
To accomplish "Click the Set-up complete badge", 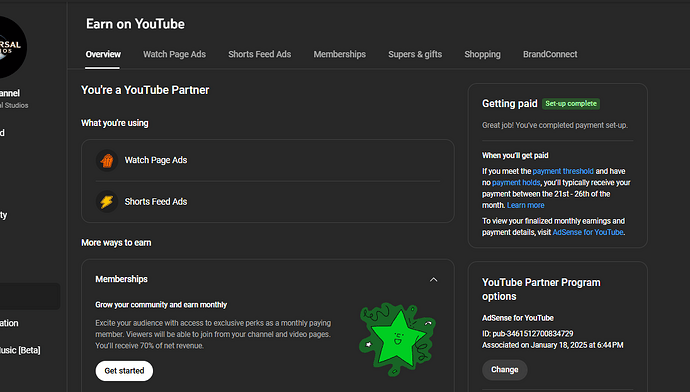I will coord(571,104).
